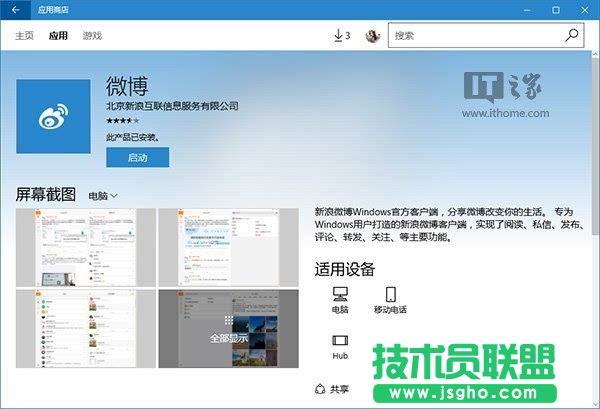This screenshot has height=409, width=600.
Task: Open the downloads queue showing 3
Action: (342, 36)
